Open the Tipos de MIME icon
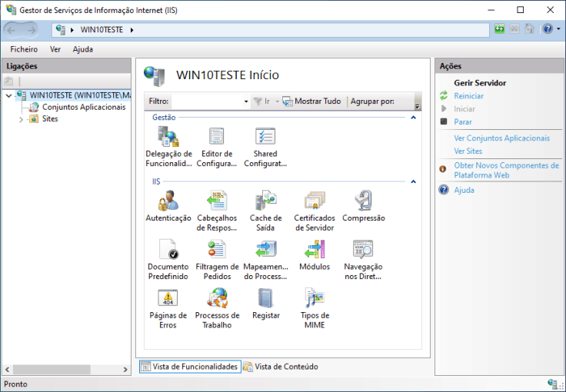 point(314,299)
